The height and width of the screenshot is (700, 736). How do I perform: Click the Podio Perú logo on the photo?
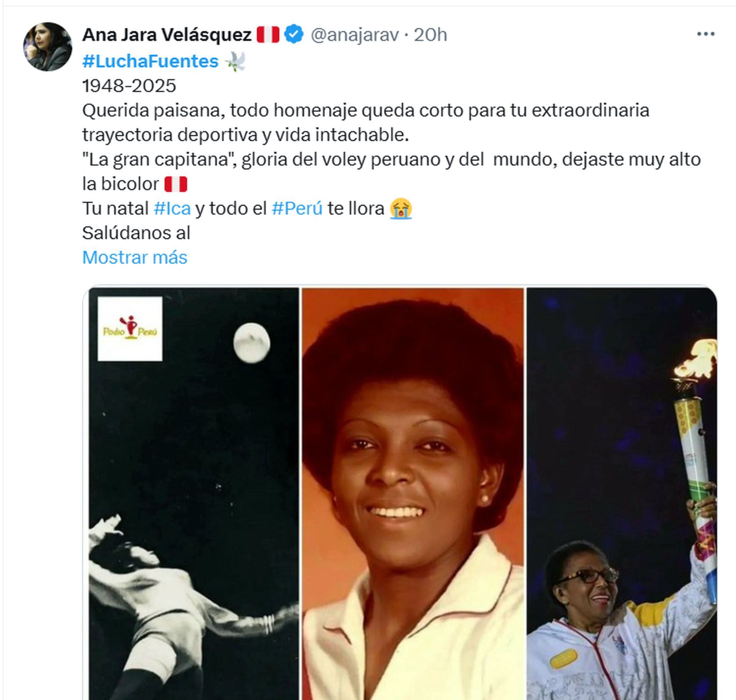click(130, 329)
